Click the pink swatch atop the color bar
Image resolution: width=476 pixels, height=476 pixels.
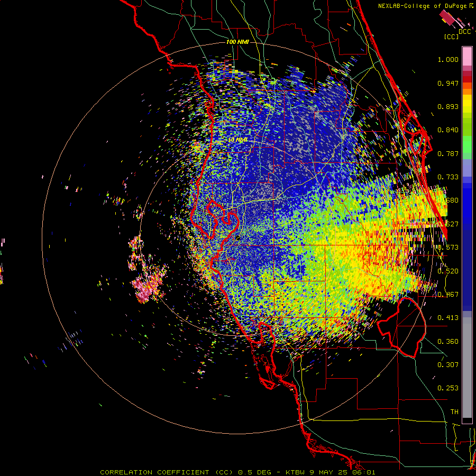(467, 57)
